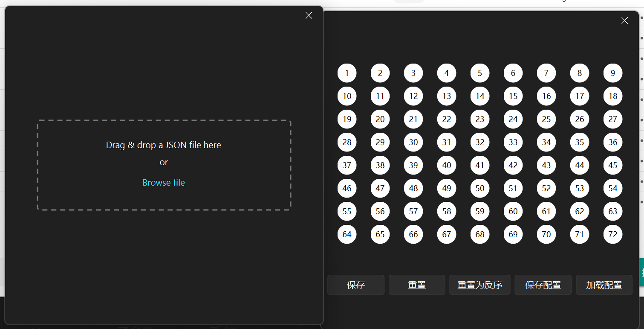Click circle number 9

pyautogui.click(x=612, y=73)
